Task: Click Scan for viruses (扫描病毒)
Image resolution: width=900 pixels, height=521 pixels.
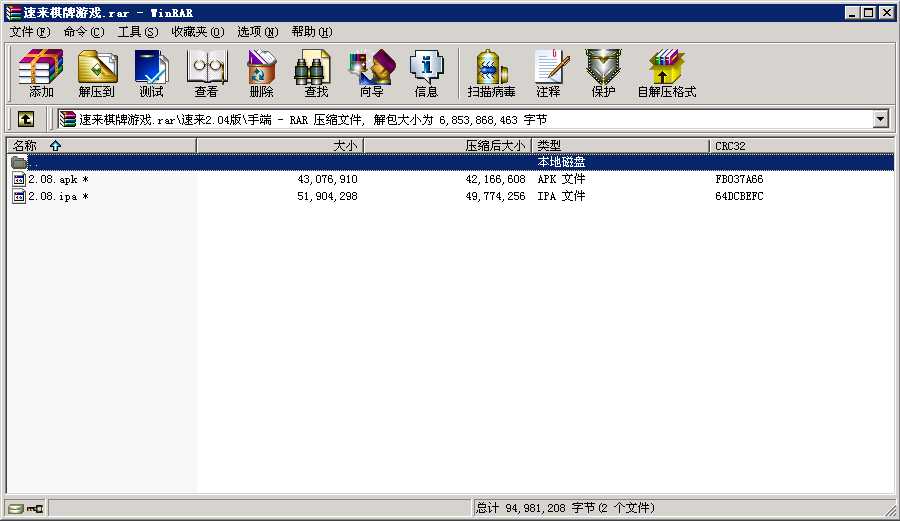Action: pyautogui.click(x=491, y=73)
